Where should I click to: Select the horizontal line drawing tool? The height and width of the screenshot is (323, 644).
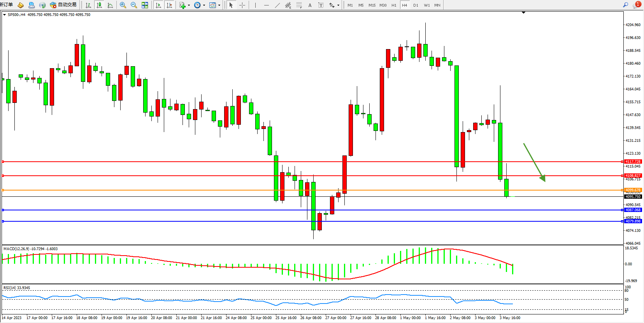coord(266,5)
